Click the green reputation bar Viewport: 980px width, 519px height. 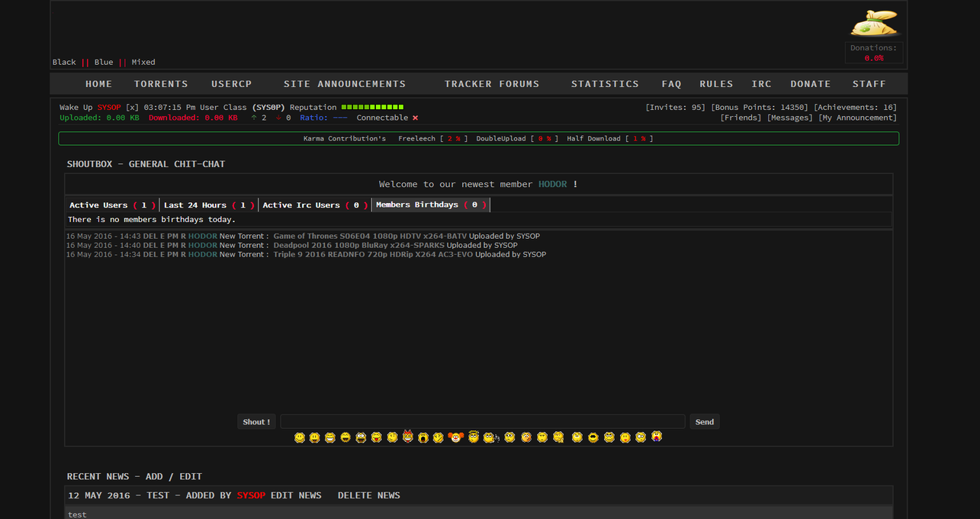(x=372, y=108)
